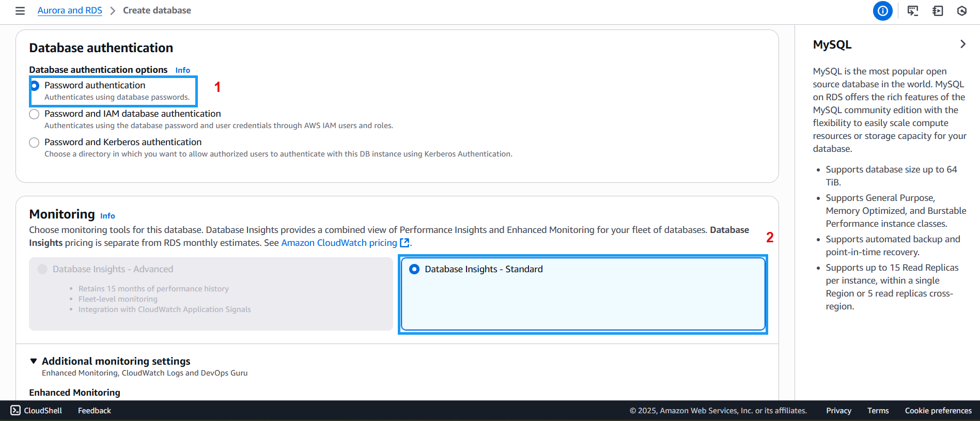
Task: Collapse Additional monitoring settings section
Action: click(34, 361)
